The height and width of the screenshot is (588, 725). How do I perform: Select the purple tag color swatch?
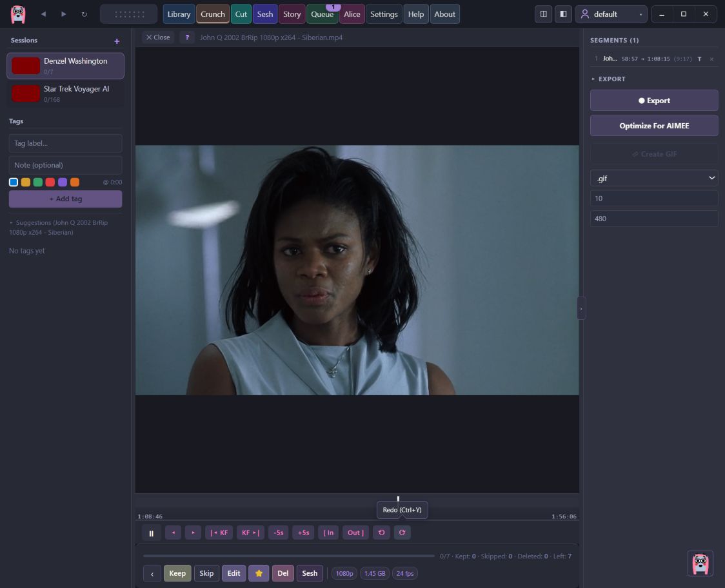coord(63,182)
